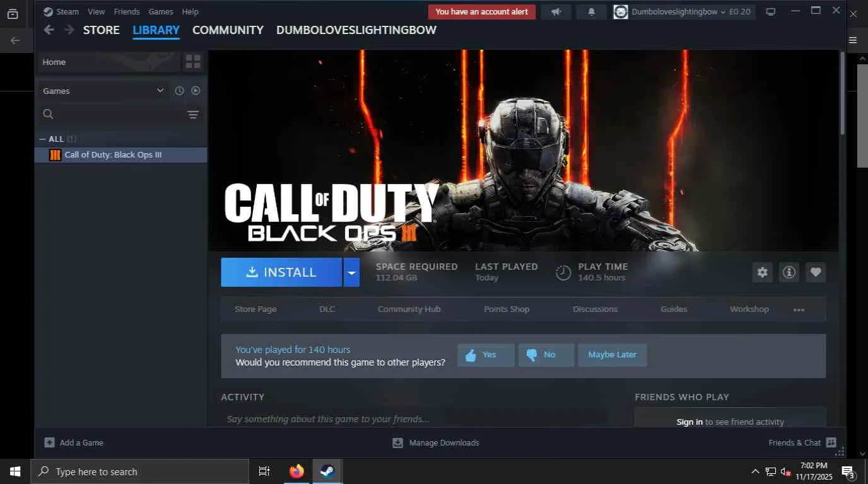Viewport: 868px width, 484px height.
Task: Toggle the ready-to-play filter icon
Action: [196, 91]
